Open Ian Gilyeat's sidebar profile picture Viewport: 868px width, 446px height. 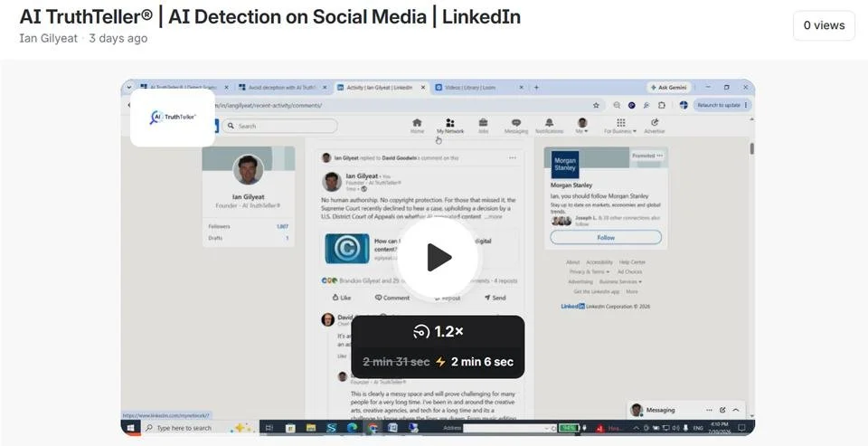click(248, 169)
